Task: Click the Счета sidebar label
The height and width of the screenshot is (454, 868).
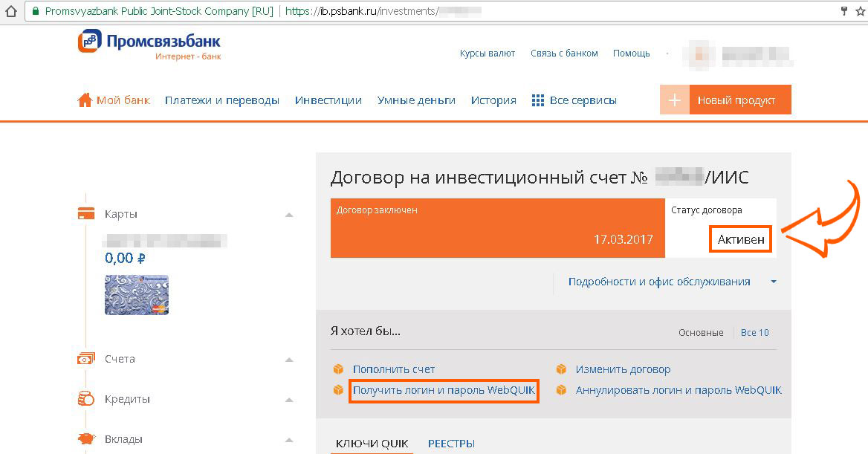Action: 120,359
